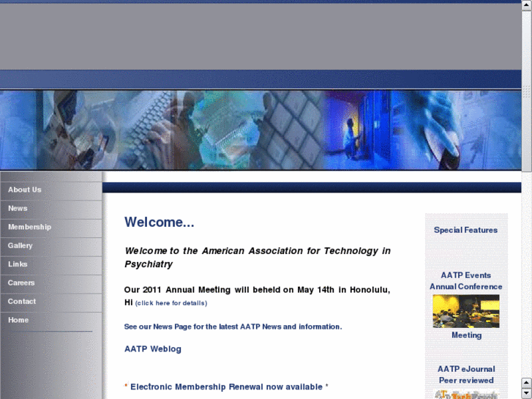Open the Membership menu item
The image size is (532, 399).
[51, 228]
